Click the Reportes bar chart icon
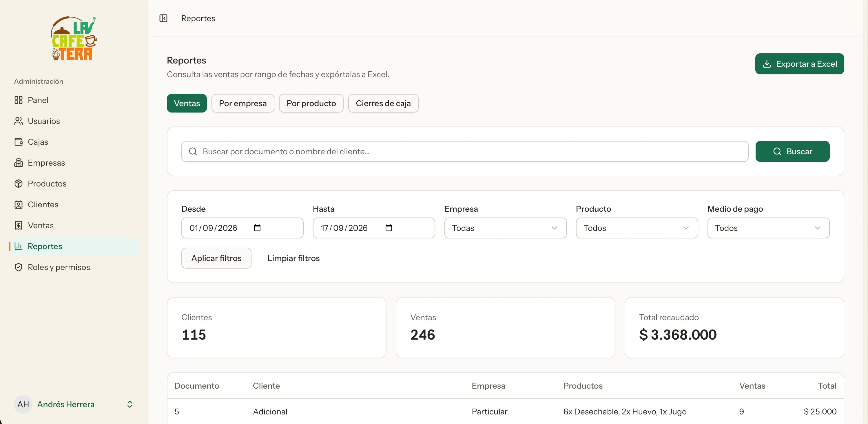868x424 pixels. point(19,246)
